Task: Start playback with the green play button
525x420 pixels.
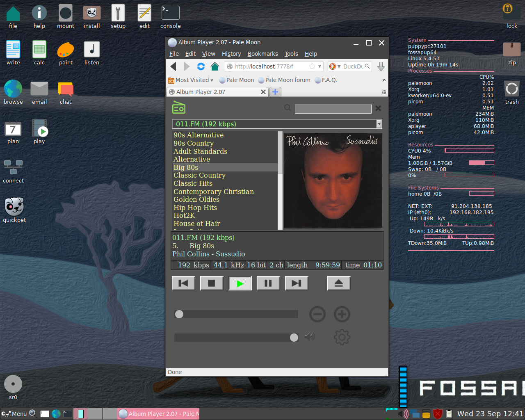Action: point(240,283)
